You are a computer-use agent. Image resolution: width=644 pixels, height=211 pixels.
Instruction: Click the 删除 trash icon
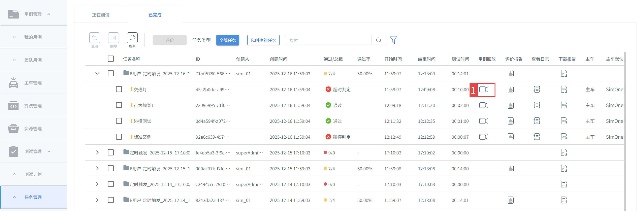point(113,38)
